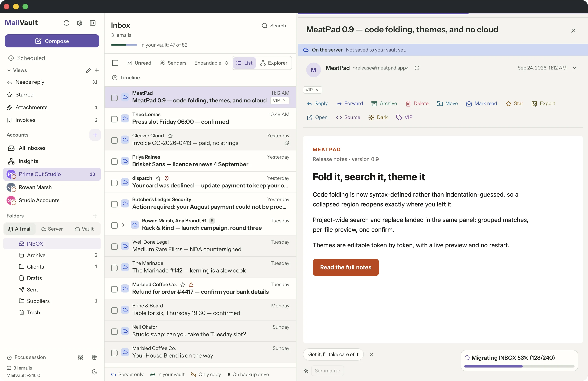Select the Vault folder tab
The width and height of the screenshot is (588, 381).
pyautogui.click(x=84, y=229)
